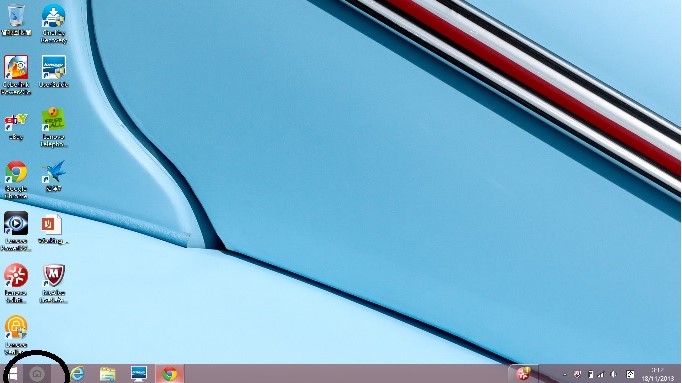Open Lenovo PowerDVD player shortcut
The width and height of the screenshot is (682, 383).
pyautogui.click(x=16, y=231)
